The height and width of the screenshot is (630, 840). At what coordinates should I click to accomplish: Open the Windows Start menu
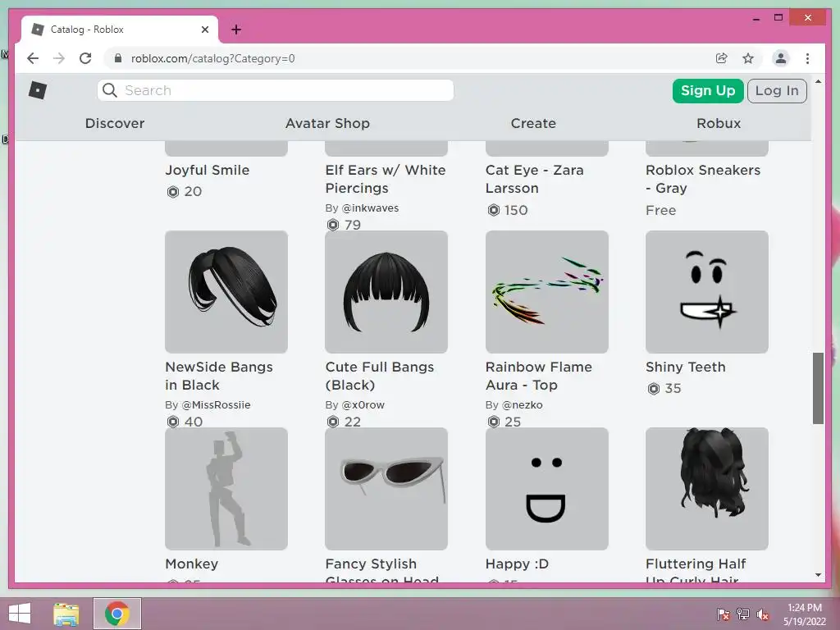[x=20, y=614]
